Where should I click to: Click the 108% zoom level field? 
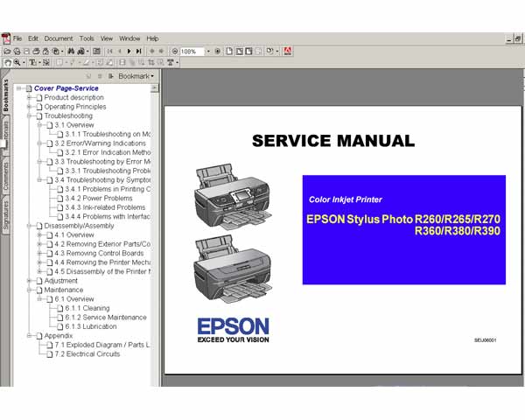coord(192,52)
